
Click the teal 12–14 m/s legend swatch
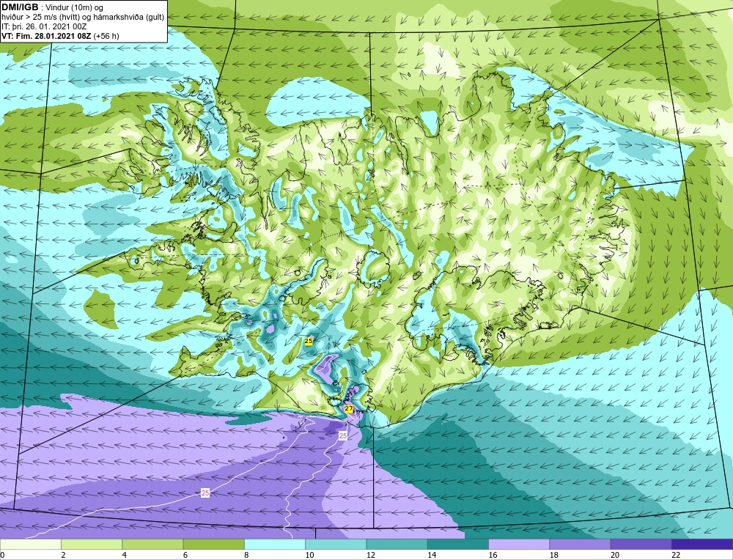click(x=397, y=544)
